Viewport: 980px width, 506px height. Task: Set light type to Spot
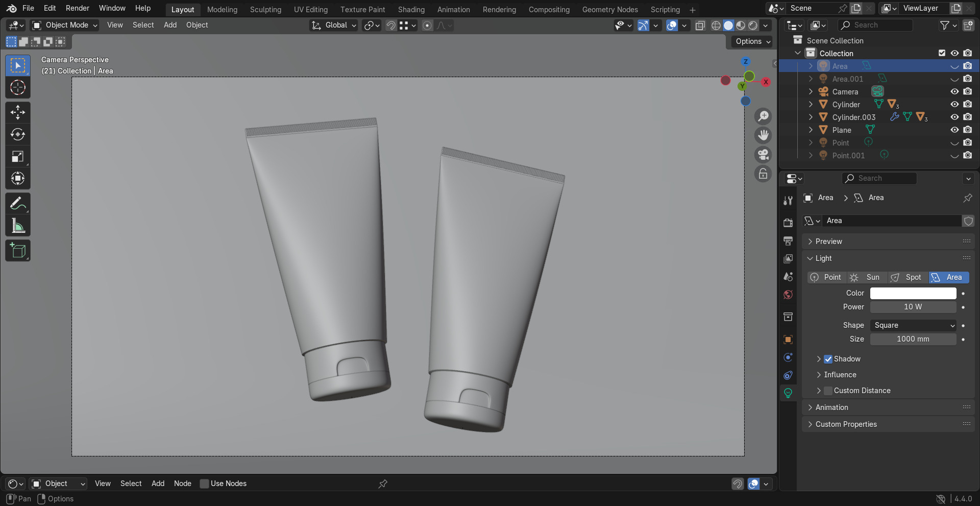(x=908, y=277)
